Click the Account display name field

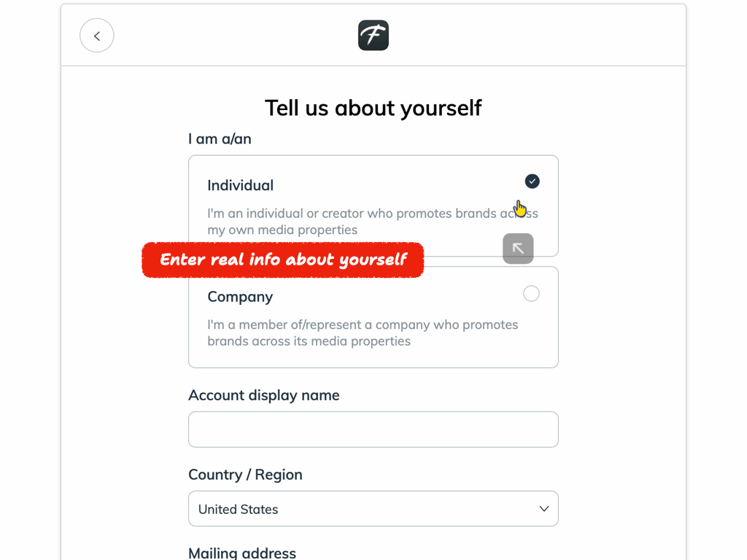coord(373,429)
